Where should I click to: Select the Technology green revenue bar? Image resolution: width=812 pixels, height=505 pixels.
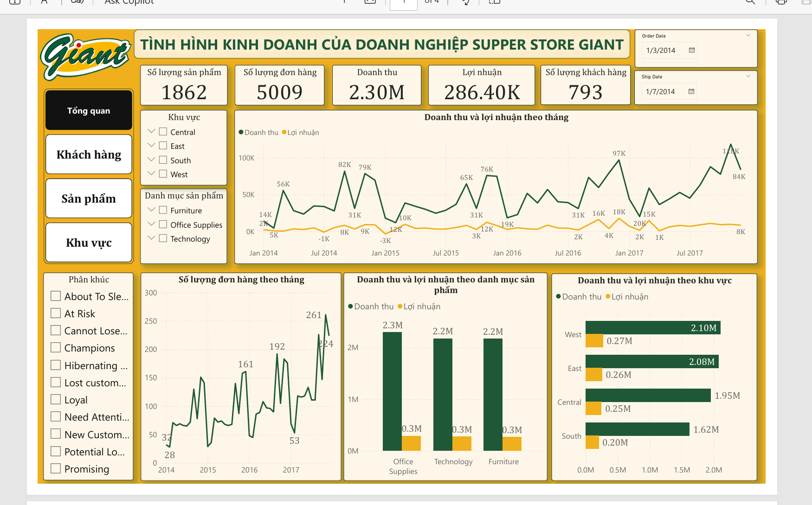443,394
